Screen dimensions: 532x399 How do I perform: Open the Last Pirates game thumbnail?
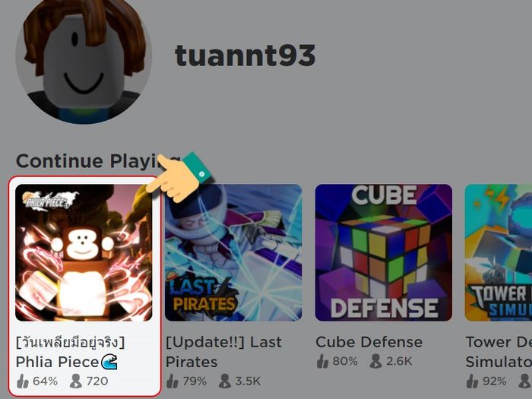pos(233,253)
